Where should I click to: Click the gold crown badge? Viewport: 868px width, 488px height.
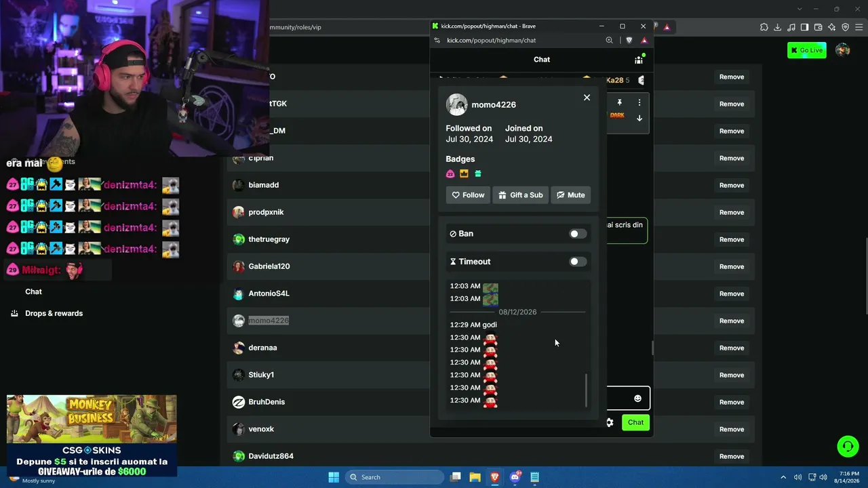[464, 174]
